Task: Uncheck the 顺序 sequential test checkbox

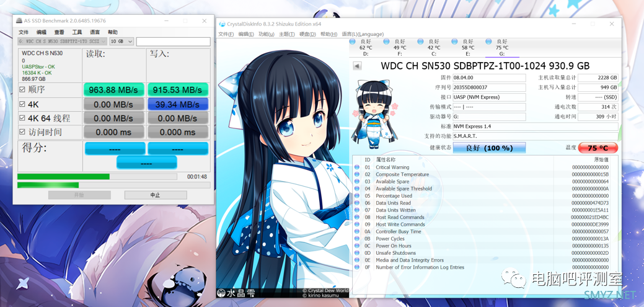Action: [22, 90]
